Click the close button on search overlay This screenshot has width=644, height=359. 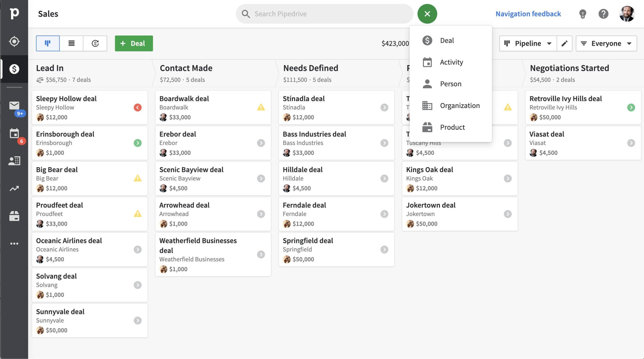[x=427, y=14]
